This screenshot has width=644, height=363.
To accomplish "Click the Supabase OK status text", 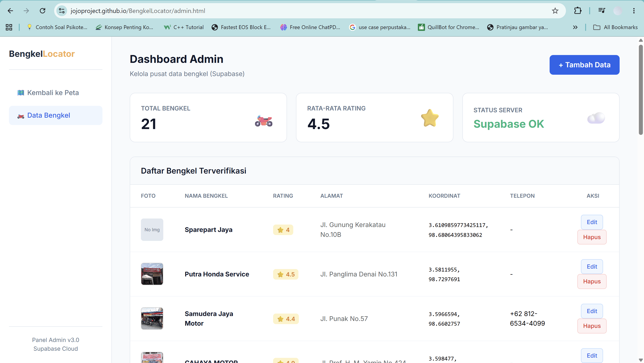I will 508,124.
